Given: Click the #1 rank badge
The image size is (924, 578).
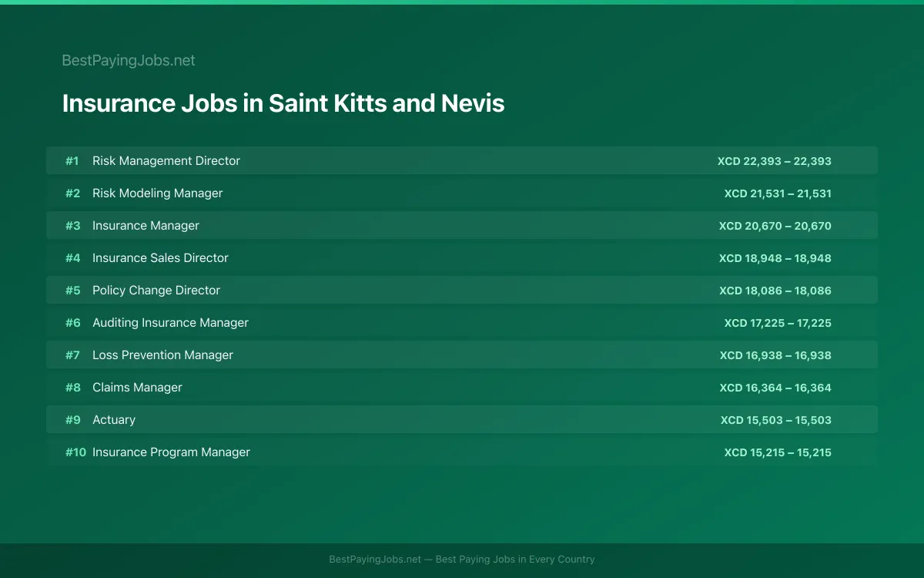Looking at the screenshot, I should pos(72,160).
